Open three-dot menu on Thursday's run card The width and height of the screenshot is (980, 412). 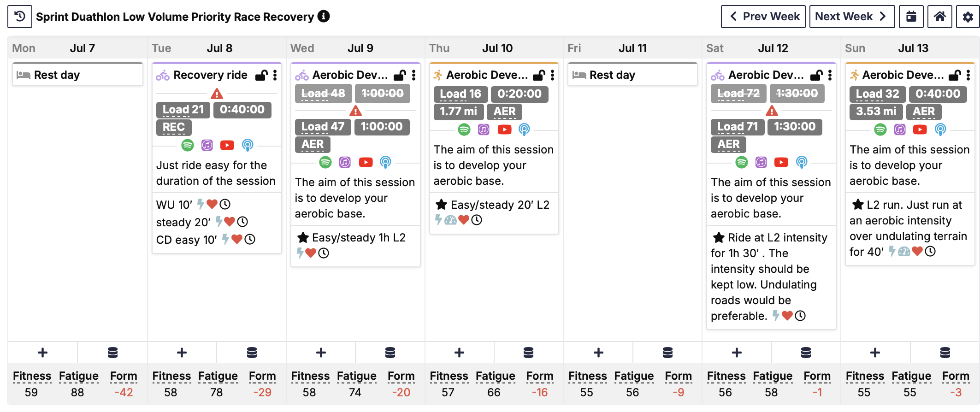[552, 75]
